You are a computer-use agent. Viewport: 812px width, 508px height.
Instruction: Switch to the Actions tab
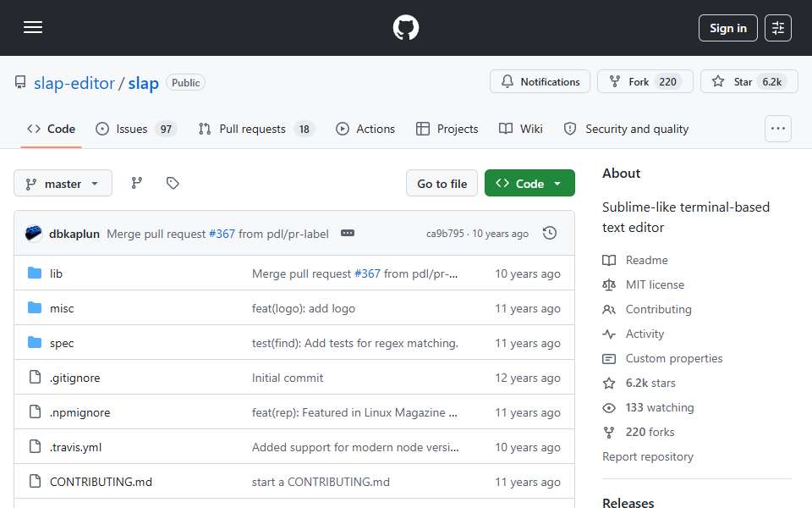365,129
